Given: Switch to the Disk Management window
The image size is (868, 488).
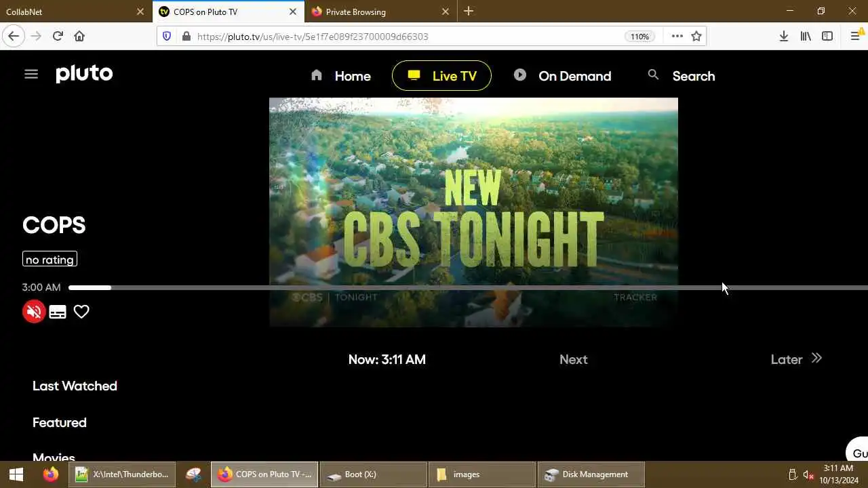Looking at the screenshot, I should pyautogui.click(x=591, y=474).
